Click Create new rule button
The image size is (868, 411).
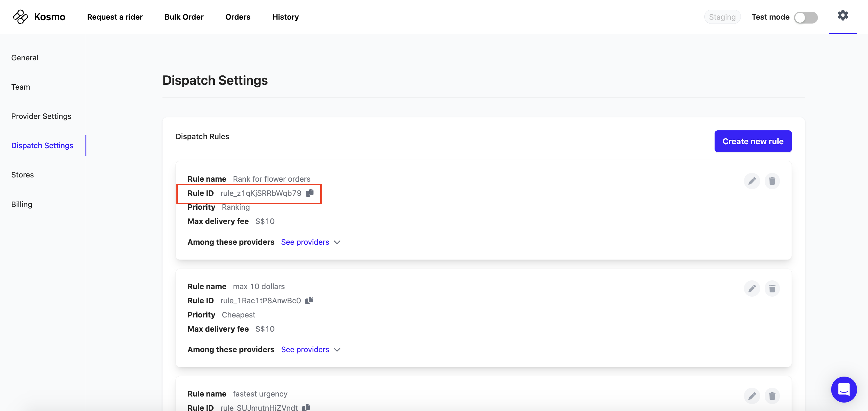click(x=753, y=142)
